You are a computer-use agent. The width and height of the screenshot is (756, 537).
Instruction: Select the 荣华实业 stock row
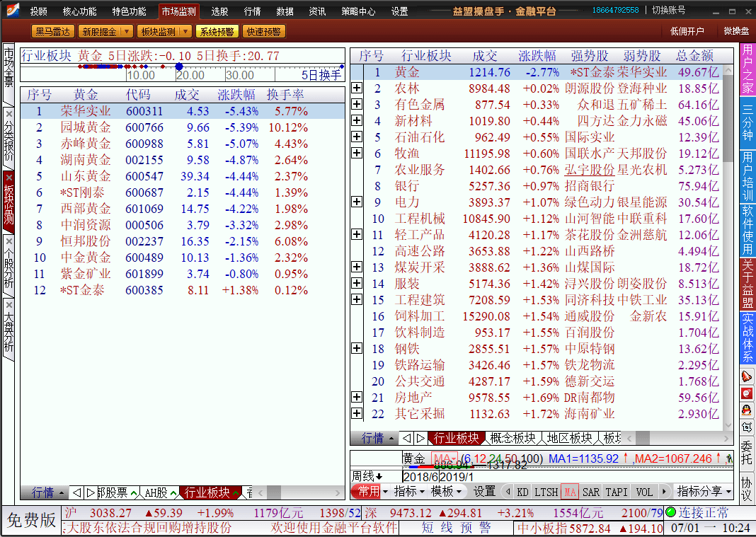tap(182, 111)
